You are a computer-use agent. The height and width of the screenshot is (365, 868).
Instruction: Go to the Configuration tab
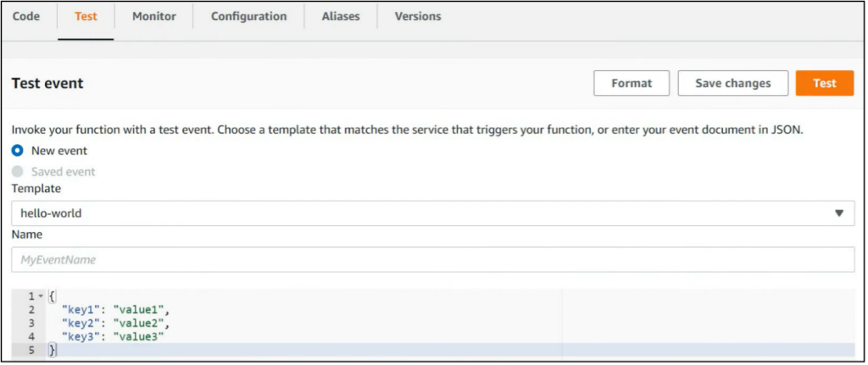click(x=248, y=16)
